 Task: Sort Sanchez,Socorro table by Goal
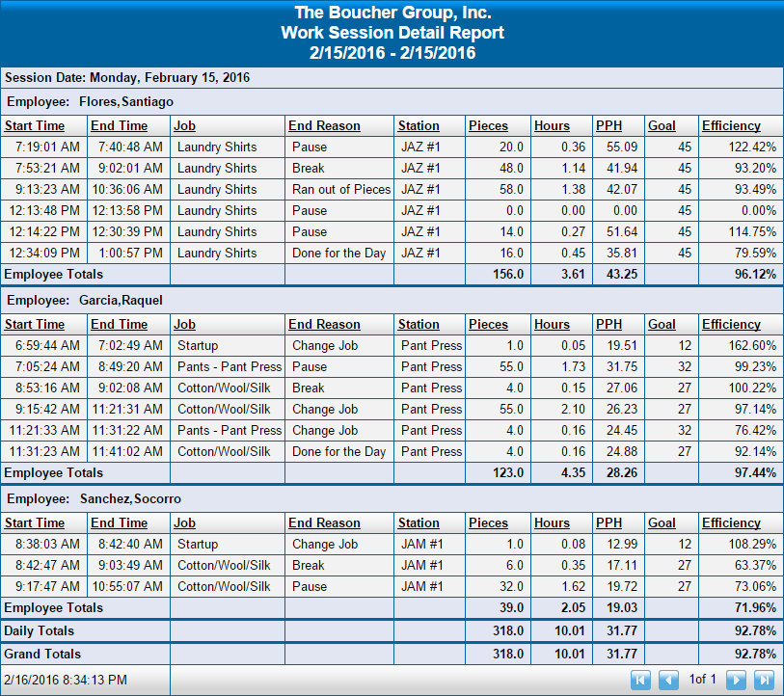pyautogui.click(x=662, y=523)
